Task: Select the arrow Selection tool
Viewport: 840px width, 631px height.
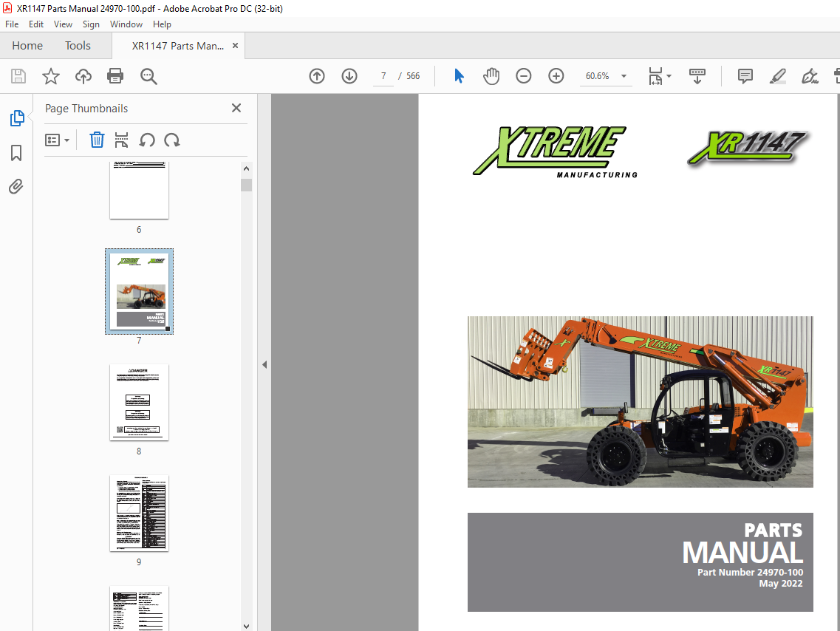Action: click(459, 76)
